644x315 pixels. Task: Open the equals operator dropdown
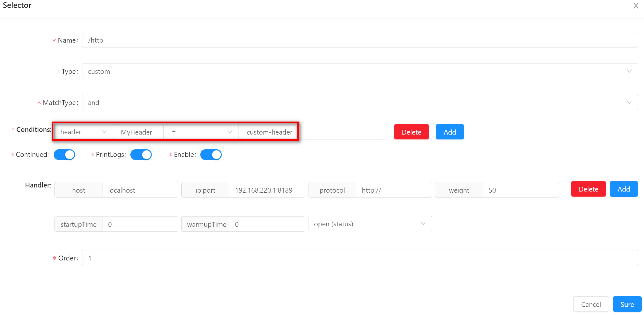(202, 132)
